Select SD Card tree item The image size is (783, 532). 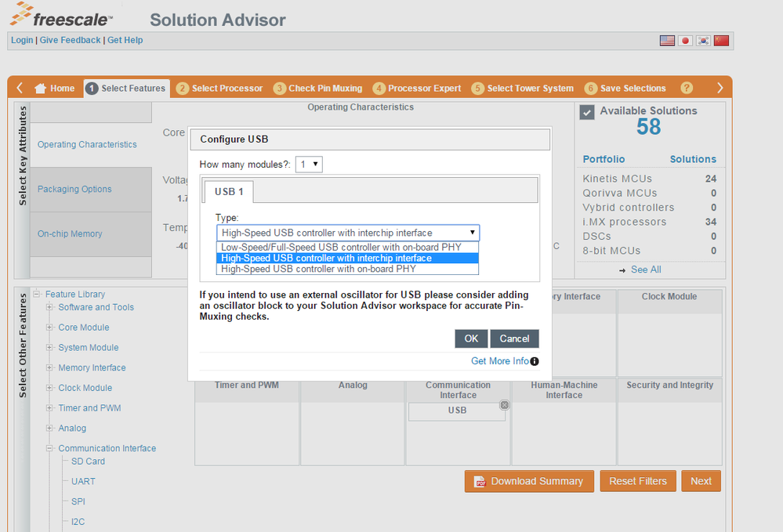click(x=88, y=461)
